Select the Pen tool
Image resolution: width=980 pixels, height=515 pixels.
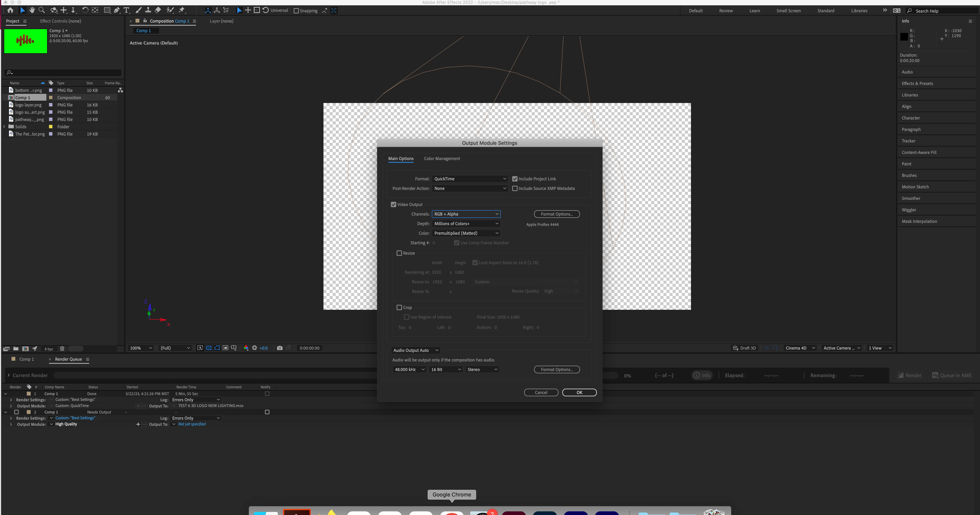pos(117,10)
